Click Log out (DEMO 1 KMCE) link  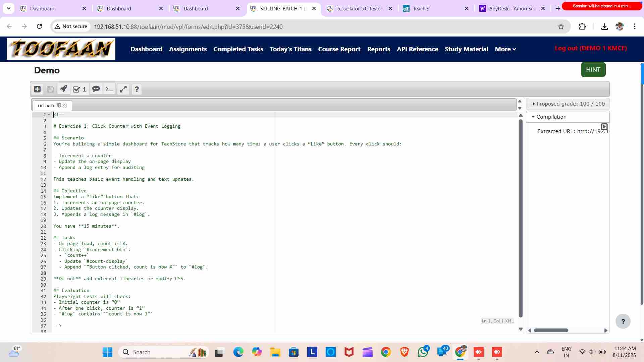pyautogui.click(x=590, y=48)
